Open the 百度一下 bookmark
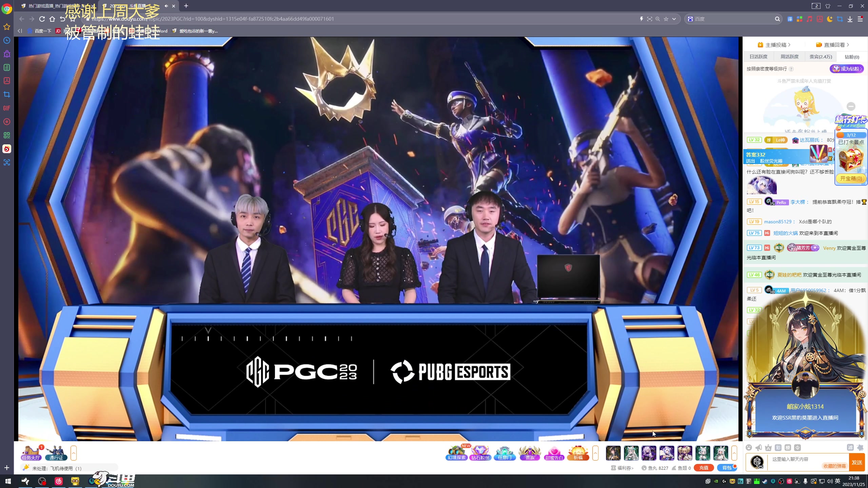Screen dimensions: 868x488 click(x=39, y=31)
